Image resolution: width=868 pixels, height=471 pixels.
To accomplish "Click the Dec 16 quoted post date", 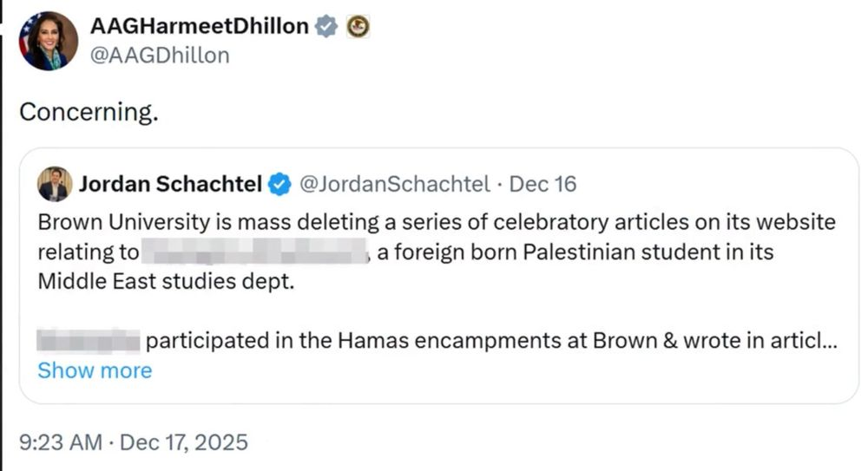I will tap(542, 184).
